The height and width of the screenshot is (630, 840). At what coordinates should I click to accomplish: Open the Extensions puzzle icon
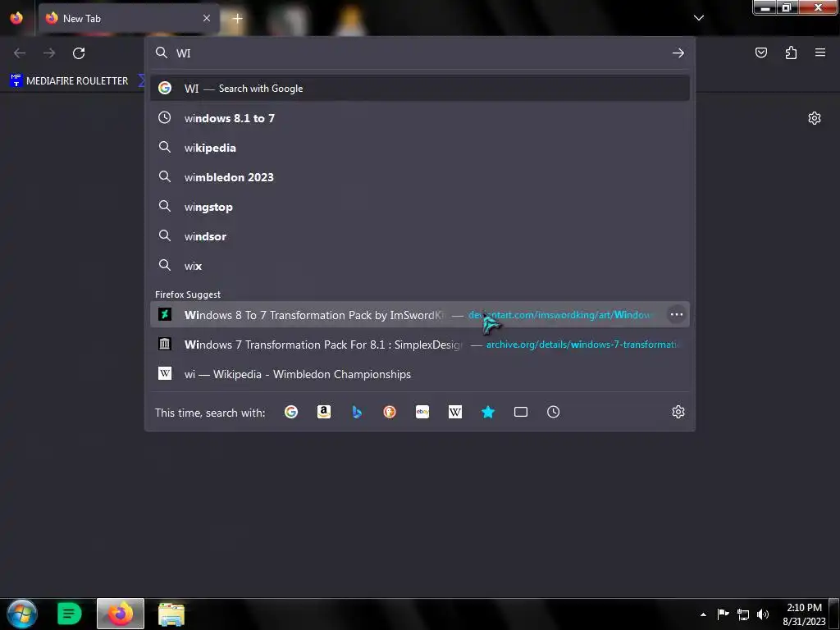(791, 52)
